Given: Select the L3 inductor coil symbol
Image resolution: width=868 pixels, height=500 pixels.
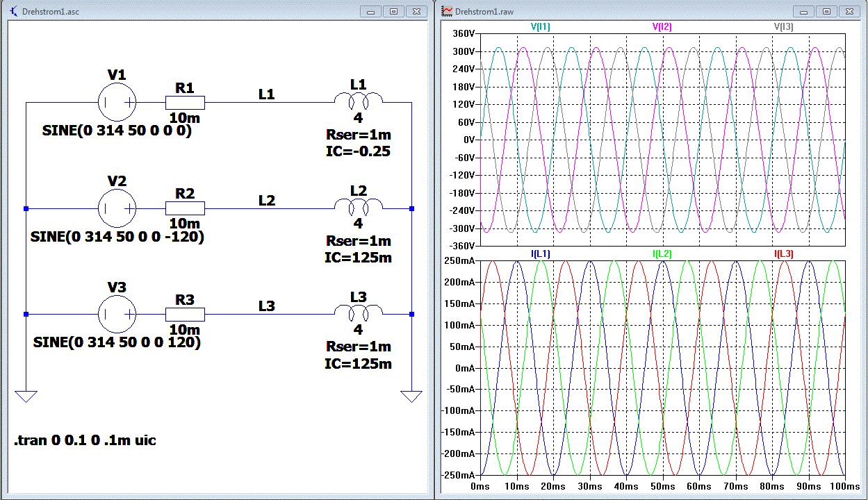Looking at the screenshot, I should (x=358, y=312).
